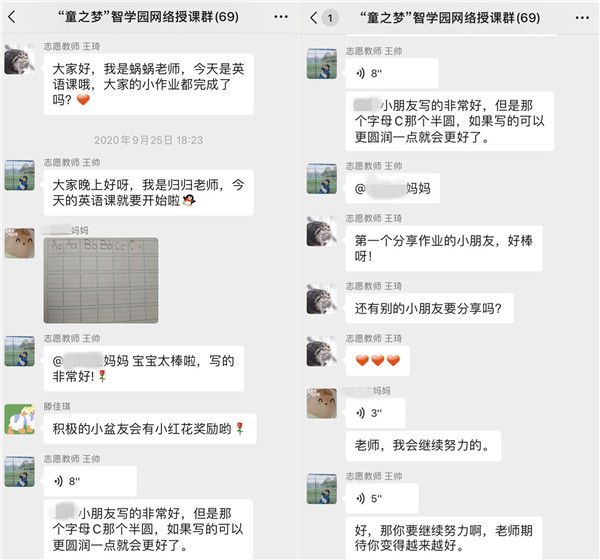The image size is (600, 560).
Task: Tap the group title in right chat header
Action: tap(450, 18)
